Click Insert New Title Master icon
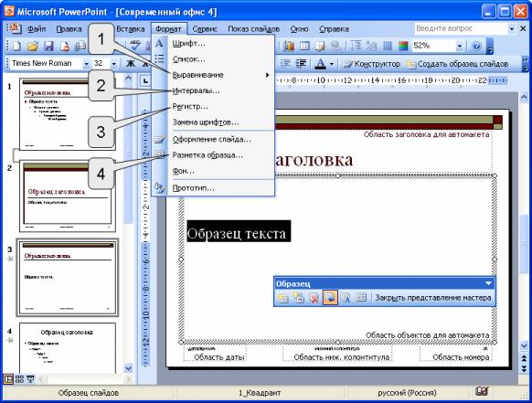Image resolution: width=532 pixels, height=403 pixels. 299,298
